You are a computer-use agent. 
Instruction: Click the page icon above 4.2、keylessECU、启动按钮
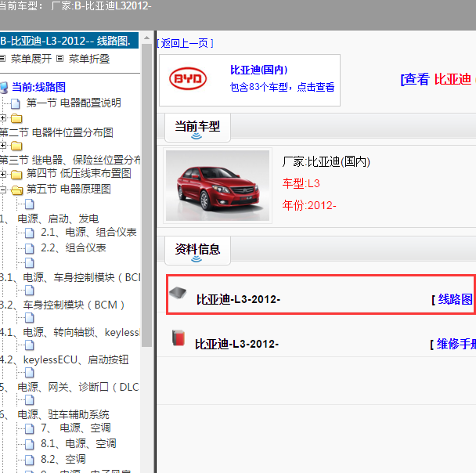click(30, 345)
